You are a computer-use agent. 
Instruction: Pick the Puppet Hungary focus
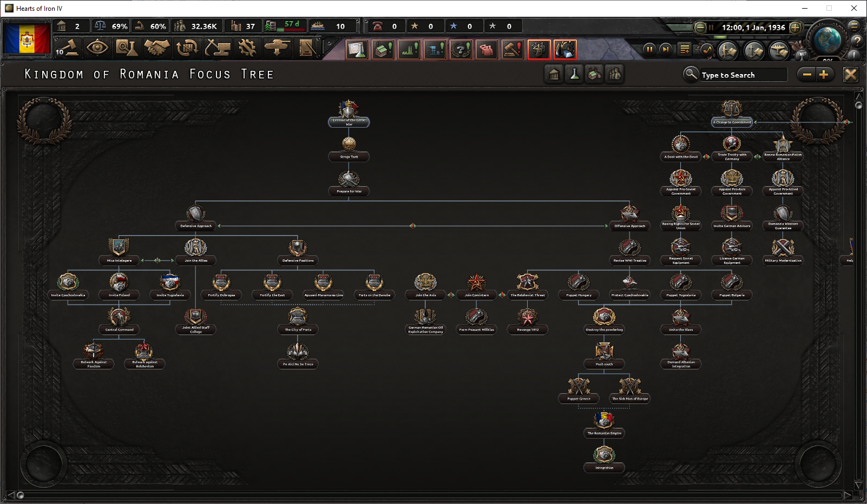[579, 287]
